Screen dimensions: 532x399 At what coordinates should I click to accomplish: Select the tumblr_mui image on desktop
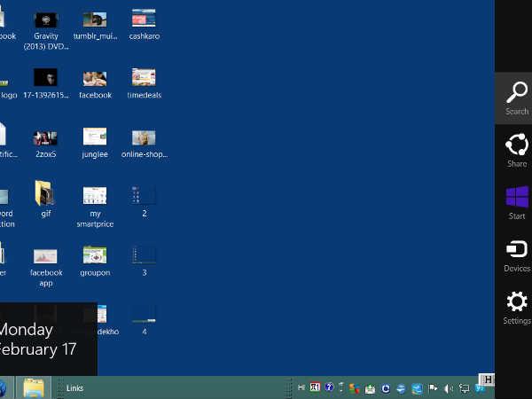pos(95,25)
